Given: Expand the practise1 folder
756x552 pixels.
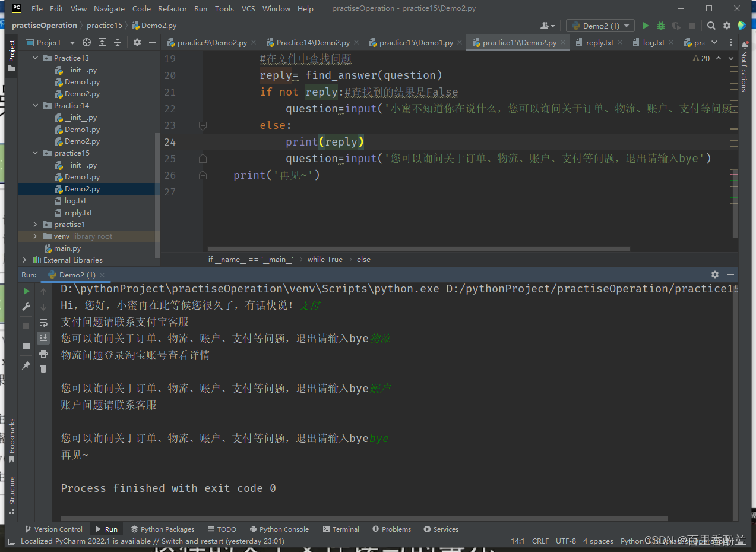Looking at the screenshot, I should [x=36, y=224].
